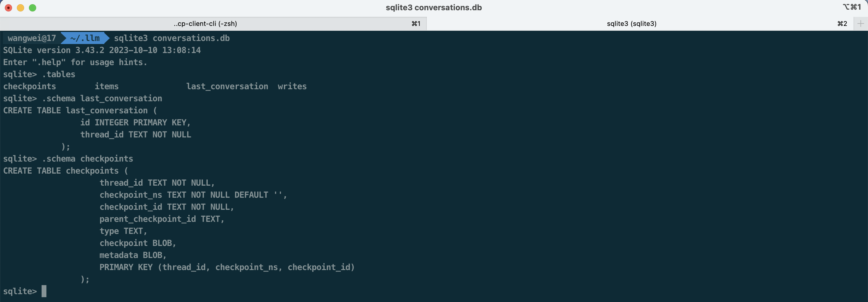Screen dimensions: 868x302
Task: Click the 'parent_checkpoint_id TEXT,' schema line
Action: [x=162, y=219]
